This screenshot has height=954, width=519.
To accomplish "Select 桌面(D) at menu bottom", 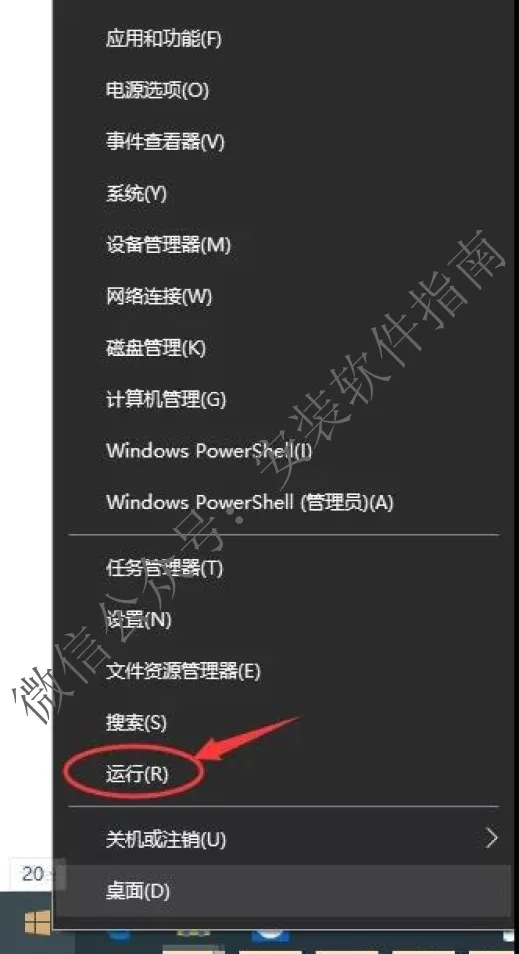I will 138,891.
